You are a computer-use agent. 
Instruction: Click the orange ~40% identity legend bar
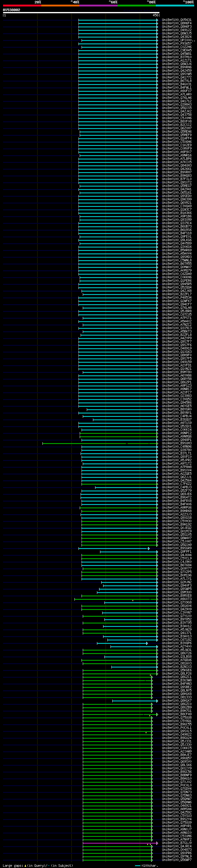tap(60, 6)
